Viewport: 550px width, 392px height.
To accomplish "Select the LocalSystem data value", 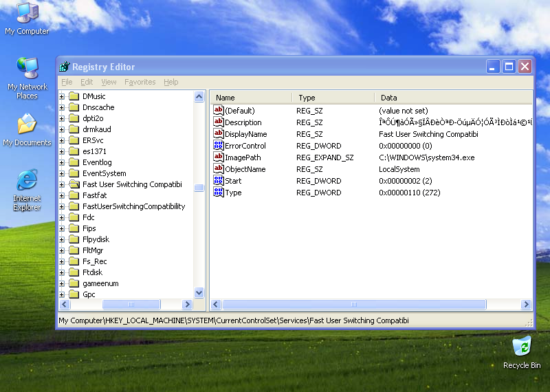I will click(399, 169).
